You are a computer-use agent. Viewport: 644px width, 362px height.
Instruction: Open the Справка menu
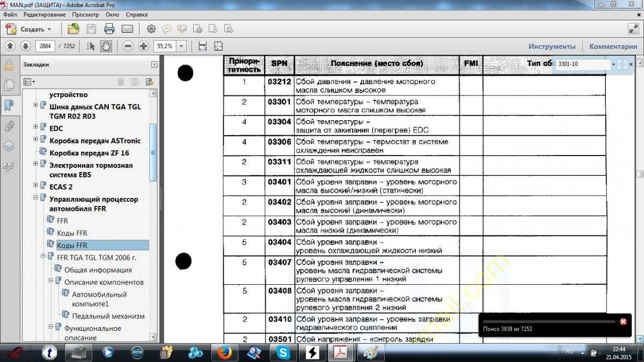tap(136, 14)
